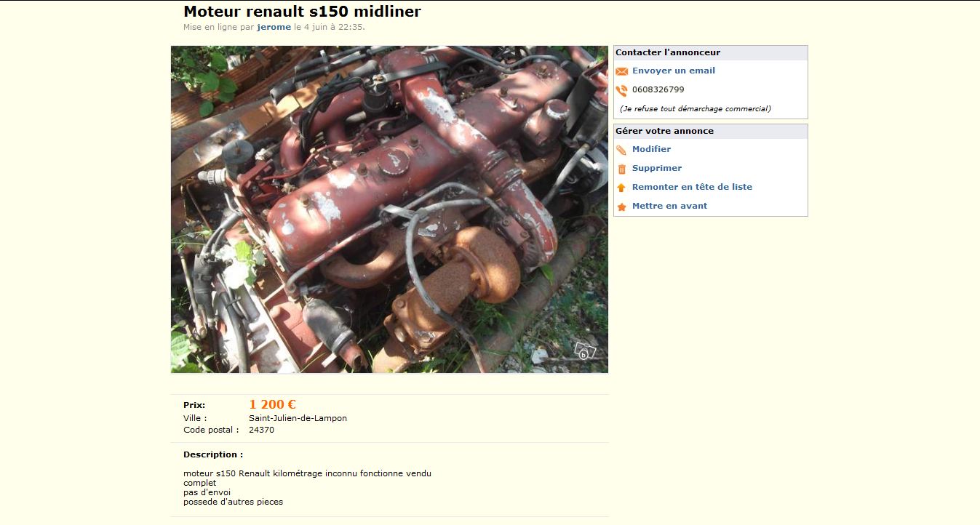Click the orange phone handset icon

click(x=621, y=91)
